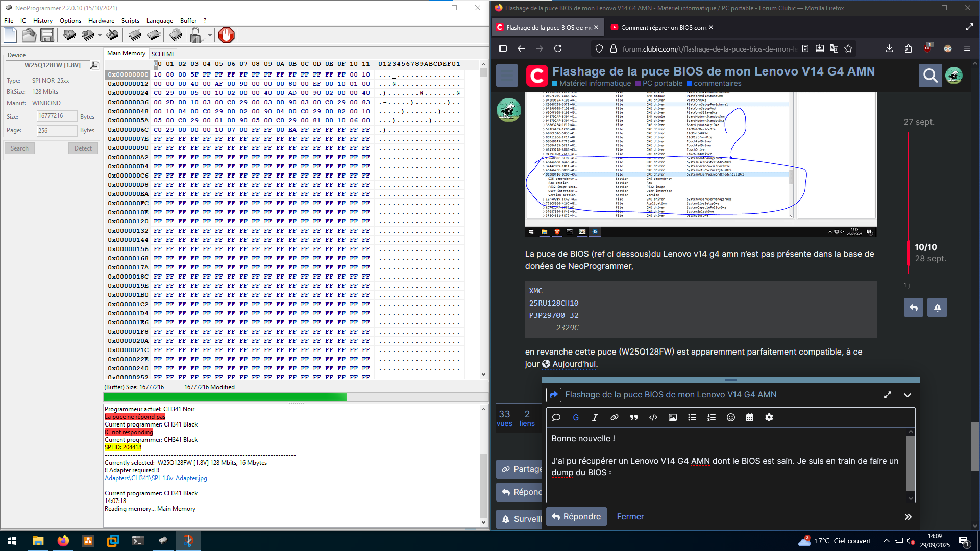The height and width of the screenshot is (551, 980).
Task: Insert preformatted code with composer icon
Action: tap(653, 418)
